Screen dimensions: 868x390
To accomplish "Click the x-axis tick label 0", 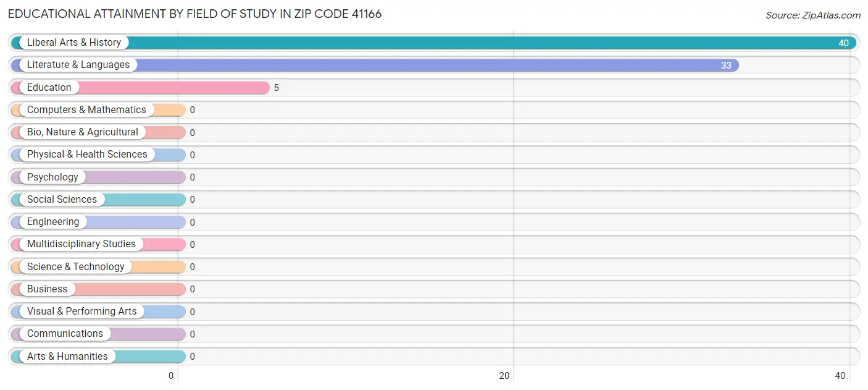I will coord(172,376).
